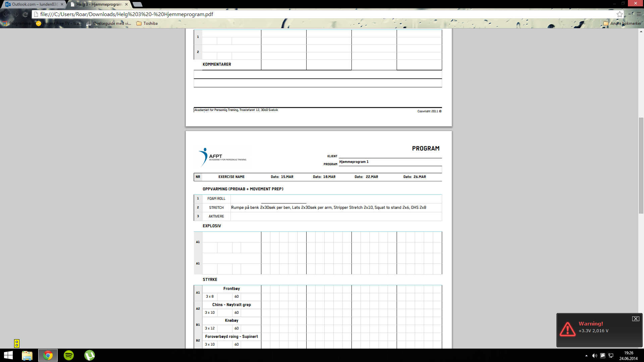Image resolution: width=644 pixels, height=362 pixels.
Task: Open the Windows Start button
Action: (x=8, y=355)
